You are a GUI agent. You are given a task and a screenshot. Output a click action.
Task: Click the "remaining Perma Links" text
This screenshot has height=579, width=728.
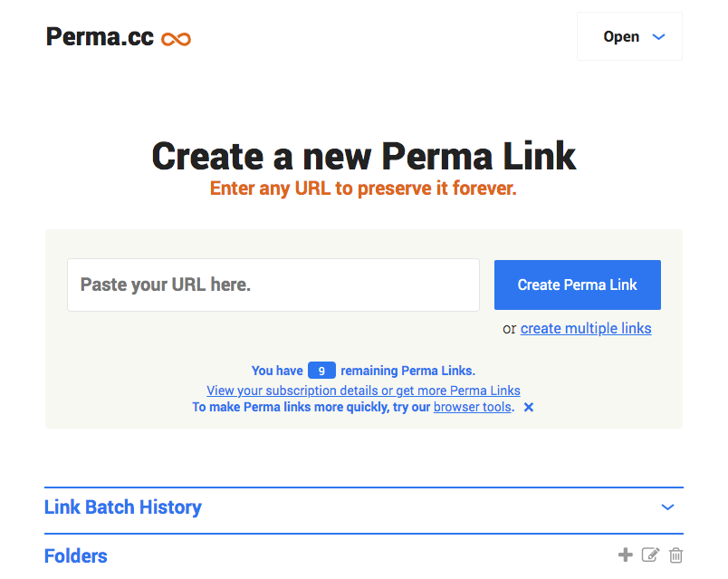tap(407, 371)
